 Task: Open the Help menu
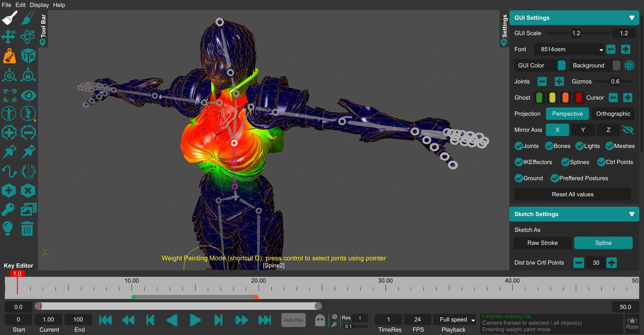[59, 5]
